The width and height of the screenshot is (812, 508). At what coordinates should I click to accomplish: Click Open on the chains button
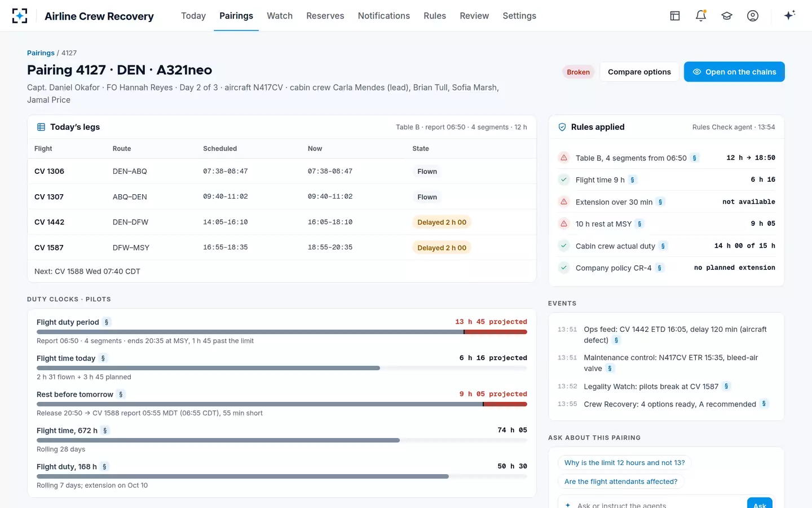pos(734,72)
